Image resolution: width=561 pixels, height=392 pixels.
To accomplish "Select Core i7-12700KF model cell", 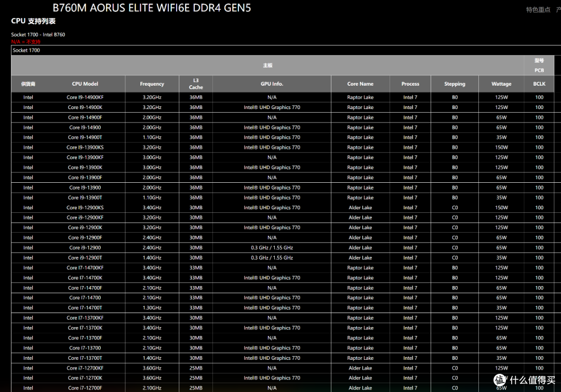I will click(85, 368).
